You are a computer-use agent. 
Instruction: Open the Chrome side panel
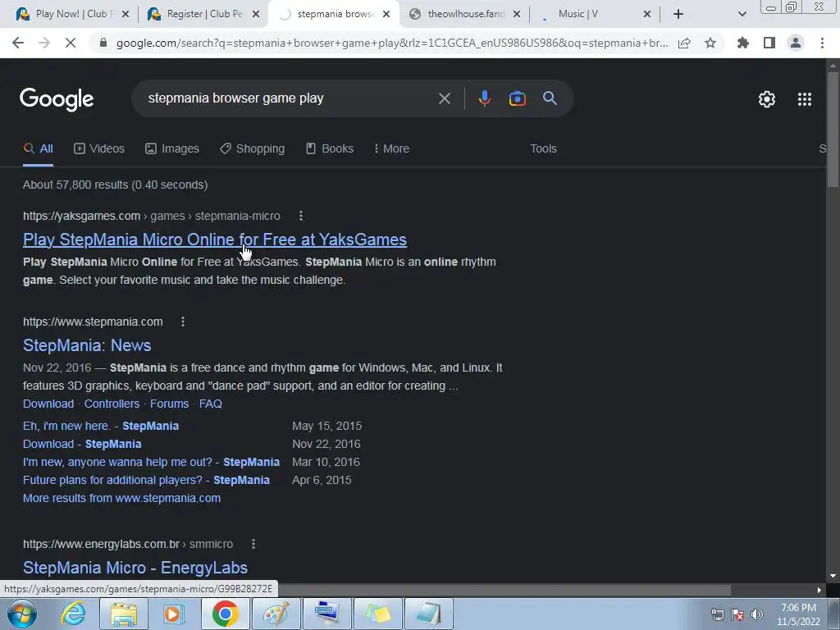769,43
